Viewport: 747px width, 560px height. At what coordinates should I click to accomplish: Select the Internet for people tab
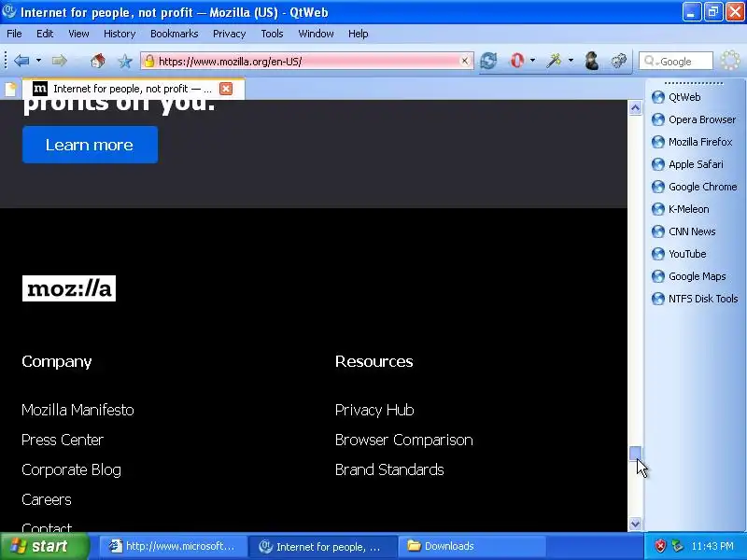(134, 89)
